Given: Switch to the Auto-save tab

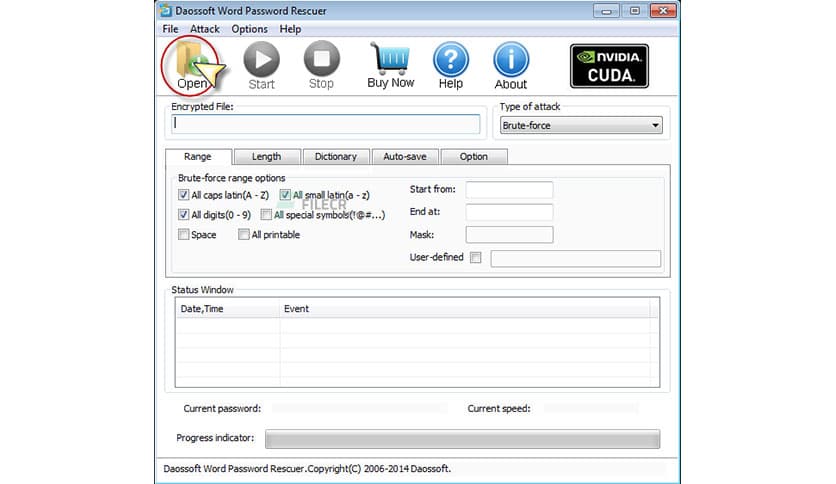Looking at the screenshot, I should click(x=405, y=157).
